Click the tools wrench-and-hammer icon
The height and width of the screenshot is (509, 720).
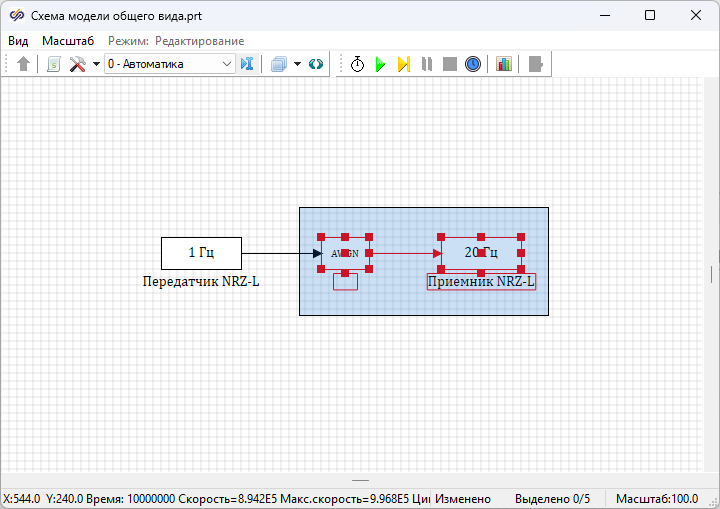[x=77, y=64]
